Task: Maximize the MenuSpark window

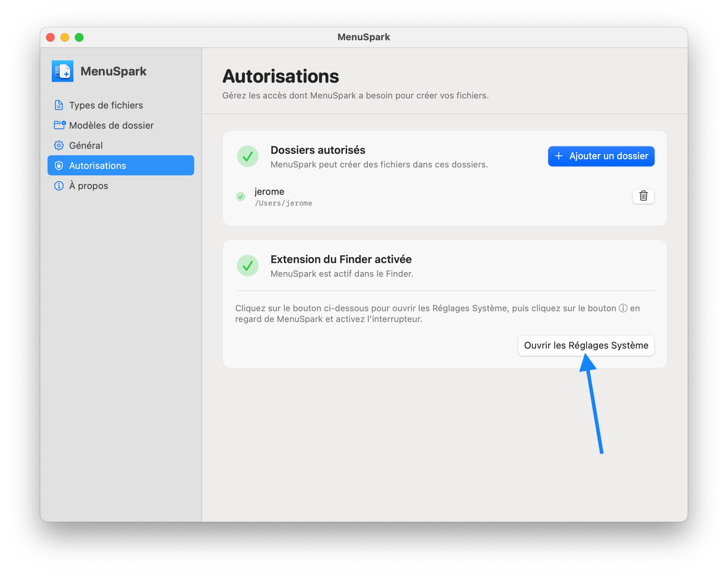Action: [79, 37]
